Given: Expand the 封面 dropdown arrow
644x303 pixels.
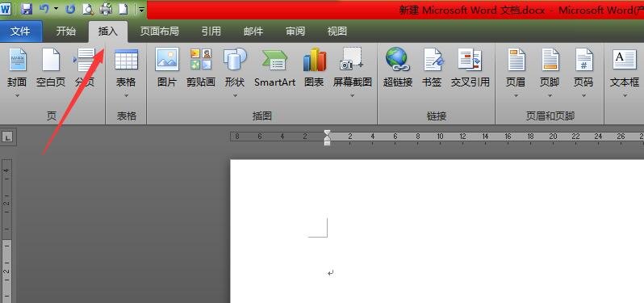Looking at the screenshot, I should [x=17, y=96].
